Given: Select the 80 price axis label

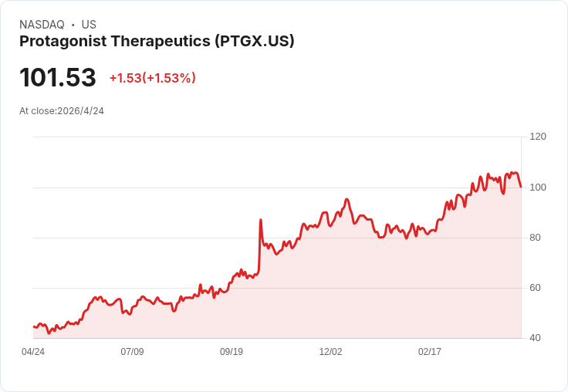Looking at the screenshot, I should (535, 238).
